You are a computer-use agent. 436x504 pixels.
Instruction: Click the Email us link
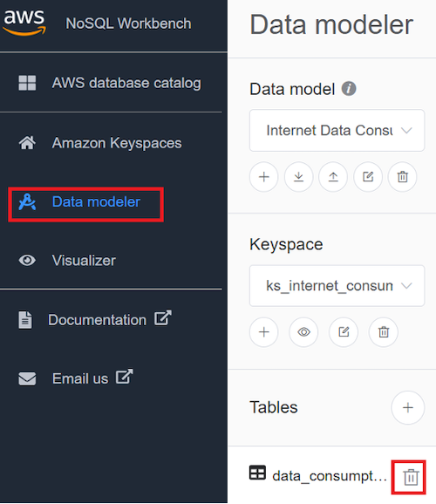(76, 378)
